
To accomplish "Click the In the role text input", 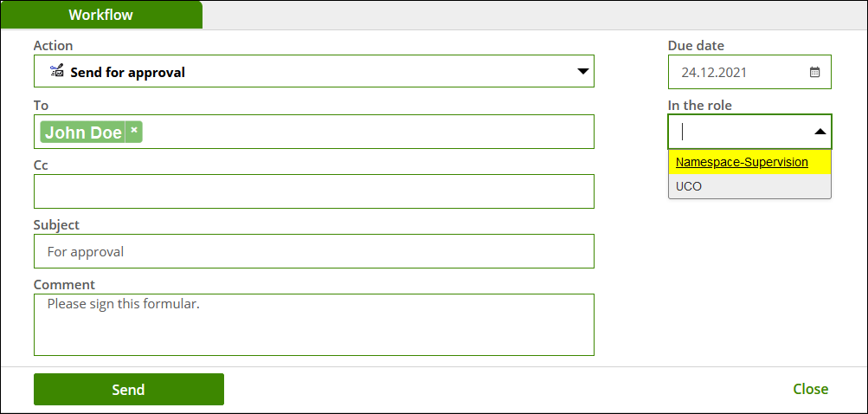I will 742,132.
